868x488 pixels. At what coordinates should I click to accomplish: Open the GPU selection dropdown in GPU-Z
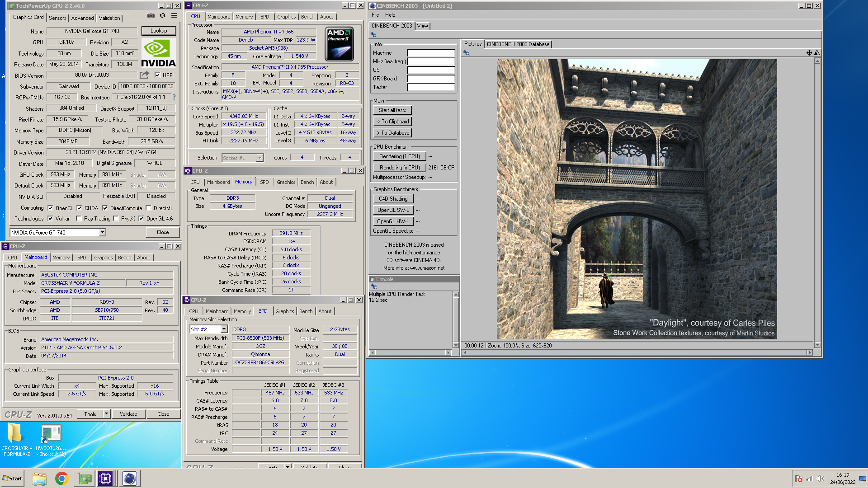click(x=103, y=232)
